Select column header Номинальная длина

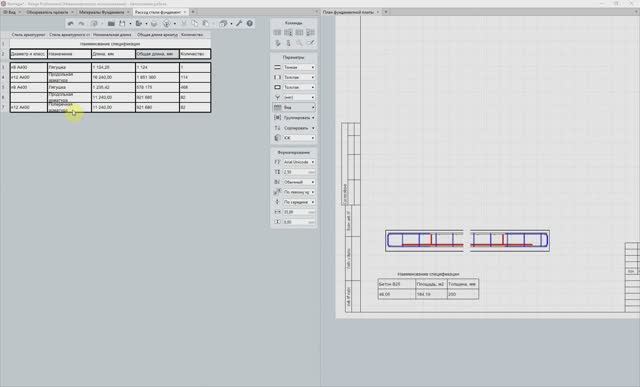point(113,35)
